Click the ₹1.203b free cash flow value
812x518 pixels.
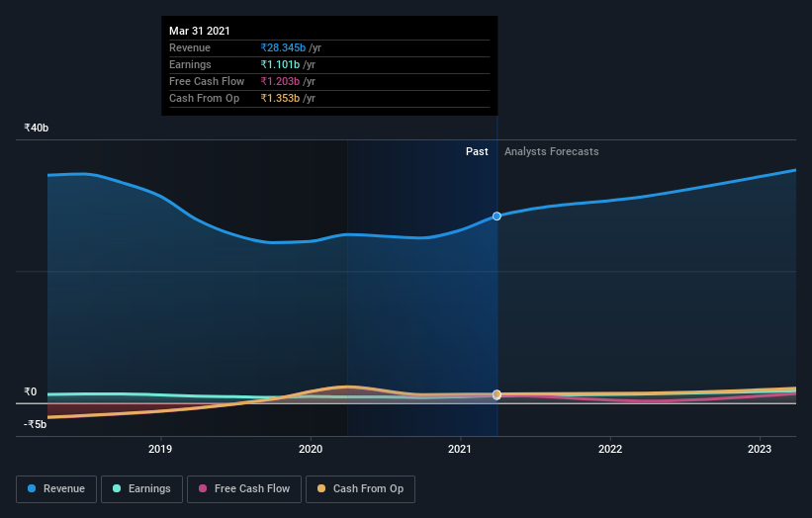pos(280,81)
